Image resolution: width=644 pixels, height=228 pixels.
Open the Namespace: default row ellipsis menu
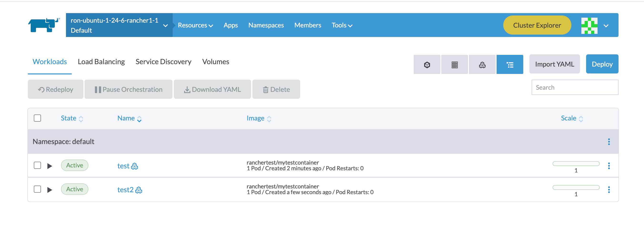(609, 141)
